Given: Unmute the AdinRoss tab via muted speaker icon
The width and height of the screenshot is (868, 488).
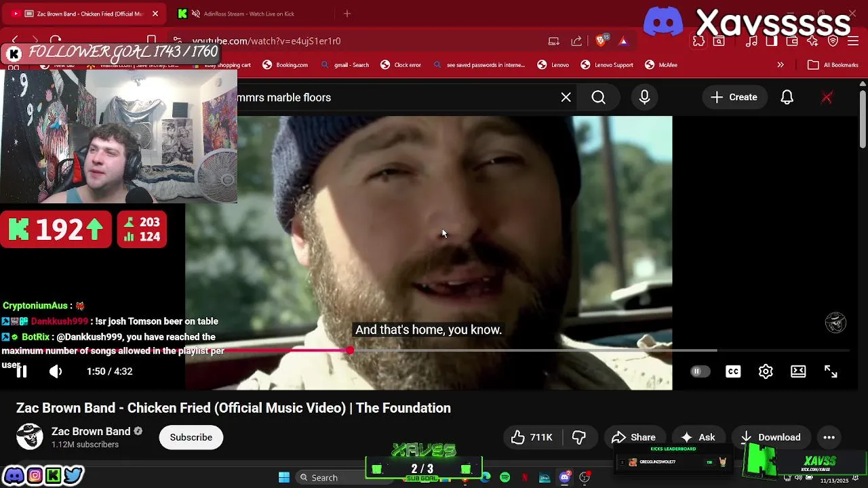Looking at the screenshot, I should click(196, 14).
